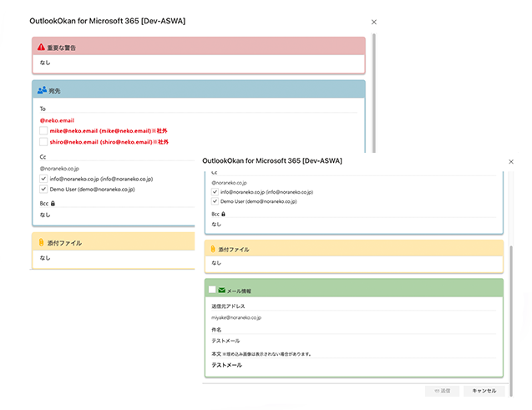532x410 pixels.
Task: Click the 重要な警告 section header
Action: (x=199, y=46)
